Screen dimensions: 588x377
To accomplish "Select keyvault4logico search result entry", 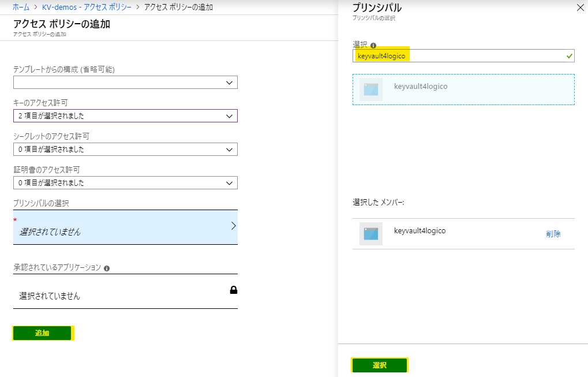I will (463, 89).
